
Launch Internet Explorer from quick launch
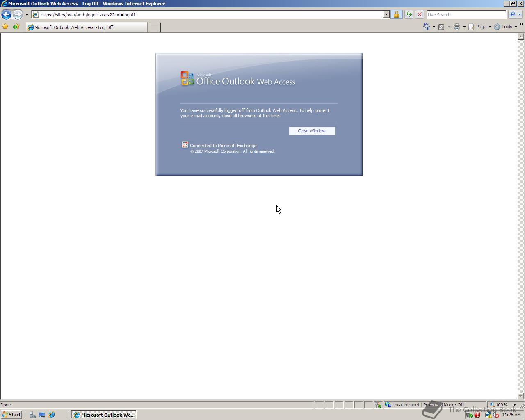(x=52, y=415)
